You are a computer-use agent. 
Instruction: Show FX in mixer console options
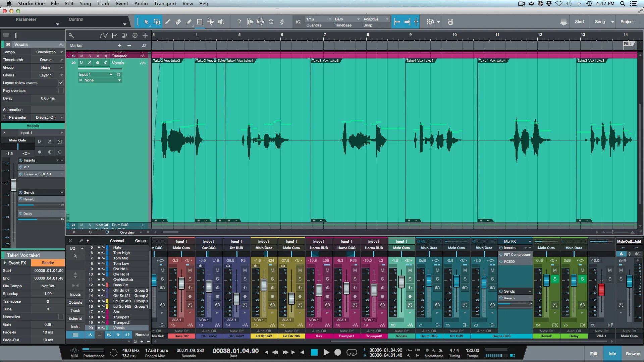coord(109,335)
